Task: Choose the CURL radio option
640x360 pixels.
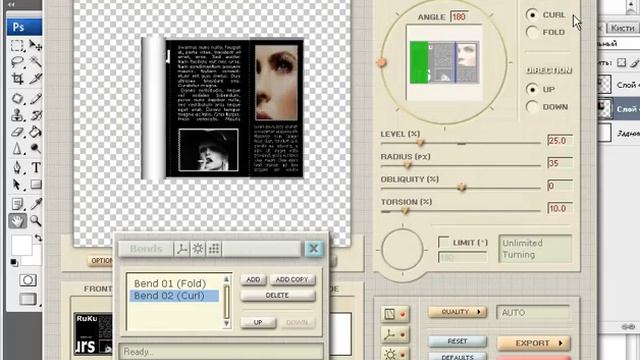Action: pos(532,15)
